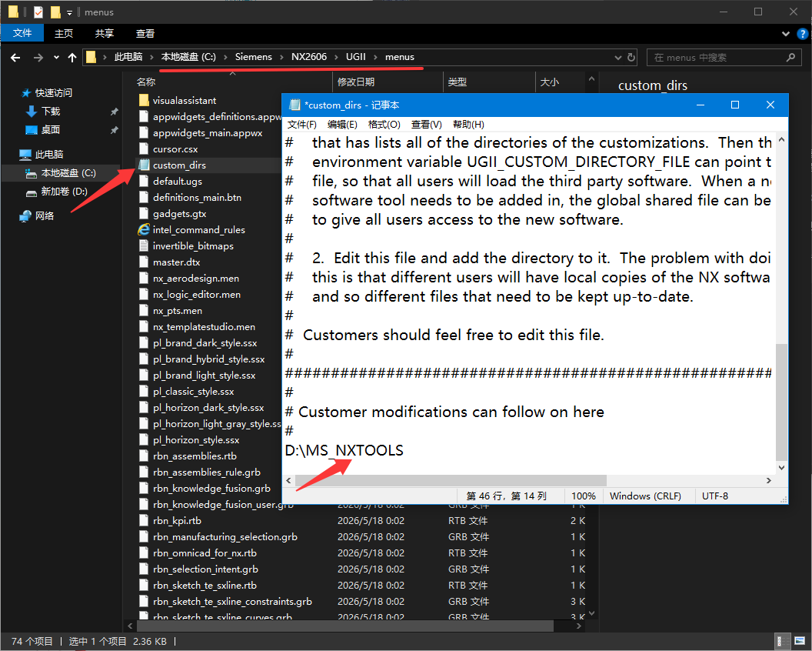This screenshot has width=812, height=651.
Task: Sort by the 类型 column header
Action: pos(458,82)
